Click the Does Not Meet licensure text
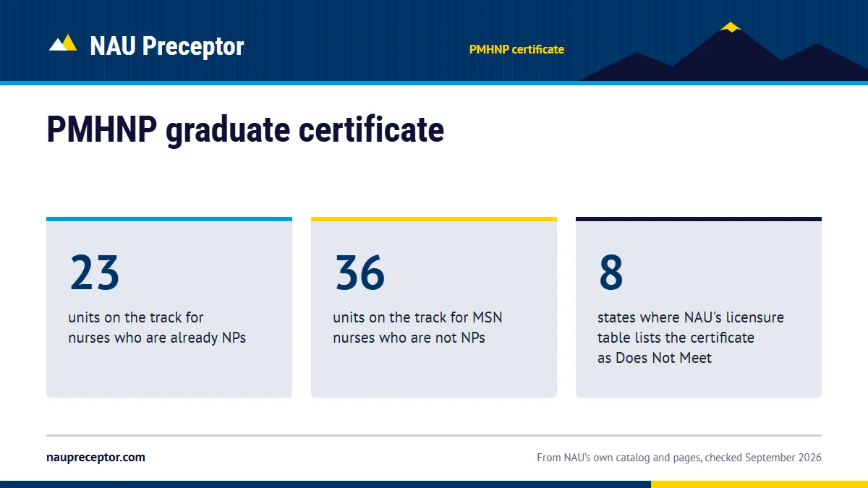This screenshot has height=488, width=868. click(x=691, y=338)
